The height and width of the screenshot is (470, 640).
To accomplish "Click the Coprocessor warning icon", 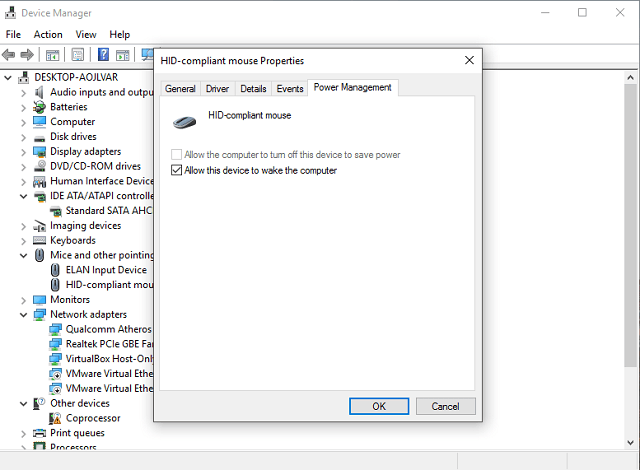I will click(55, 418).
